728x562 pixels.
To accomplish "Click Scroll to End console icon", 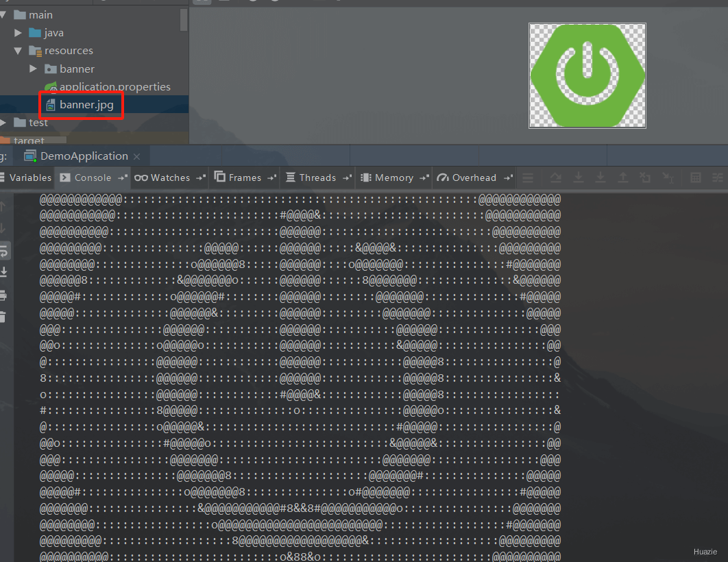I will point(3,272).
